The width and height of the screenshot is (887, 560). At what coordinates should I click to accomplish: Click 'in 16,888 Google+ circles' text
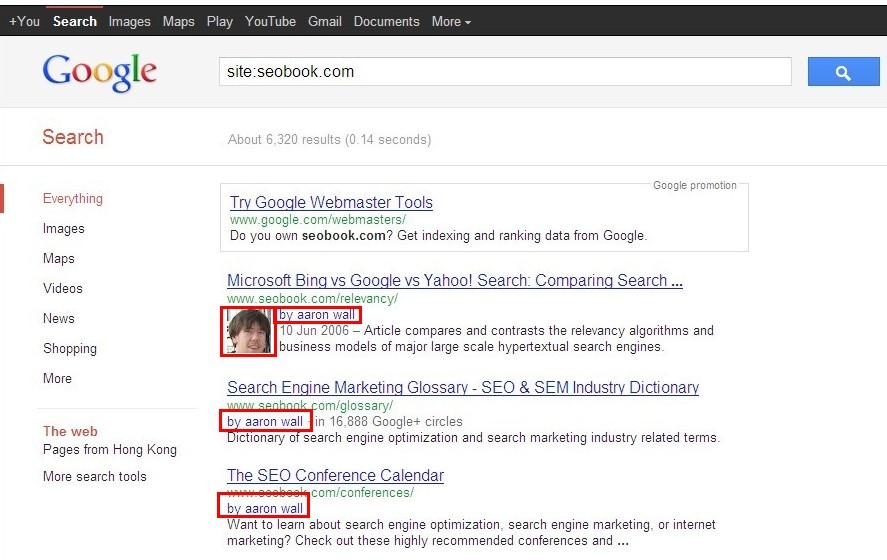389,421
